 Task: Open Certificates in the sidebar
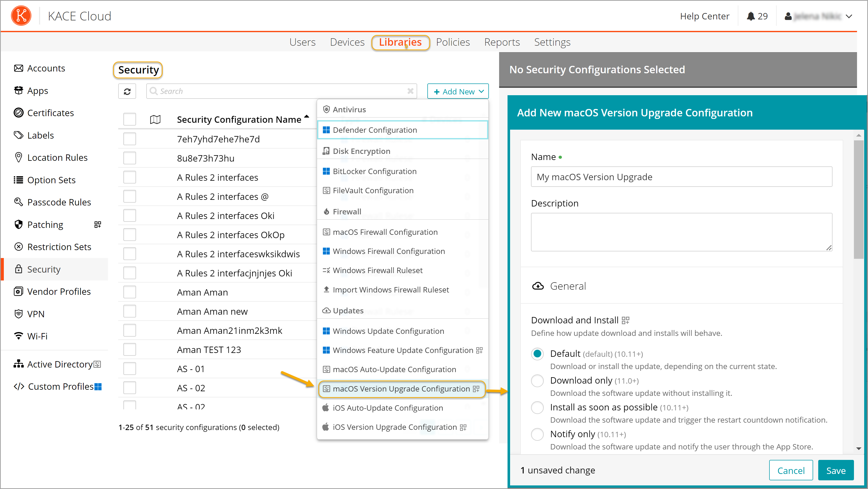pos(50,113)
